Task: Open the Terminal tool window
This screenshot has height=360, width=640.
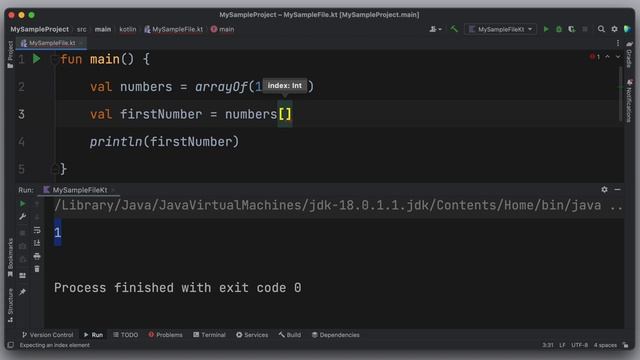Action: click(209, 335)
